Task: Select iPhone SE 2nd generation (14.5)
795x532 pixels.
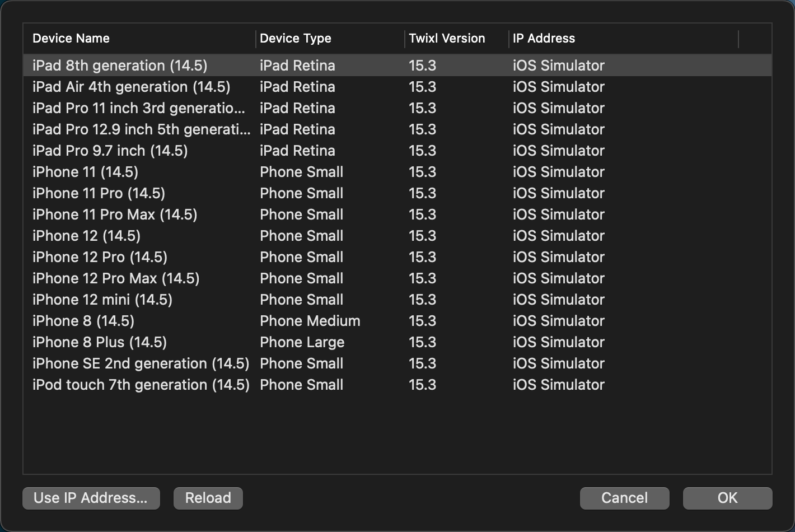Action: click(x=397, y=363)
